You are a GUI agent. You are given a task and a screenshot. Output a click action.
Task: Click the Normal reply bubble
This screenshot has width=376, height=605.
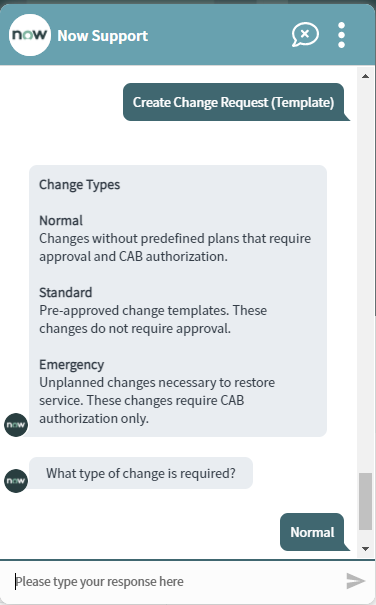tap(313, 532)
